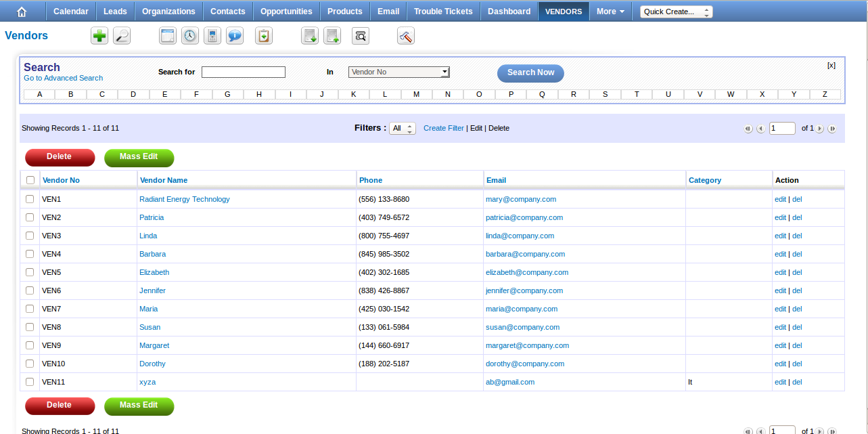Open the Trouble Tickets tab
The image size is (868, 434).
(x=444, y=12)
